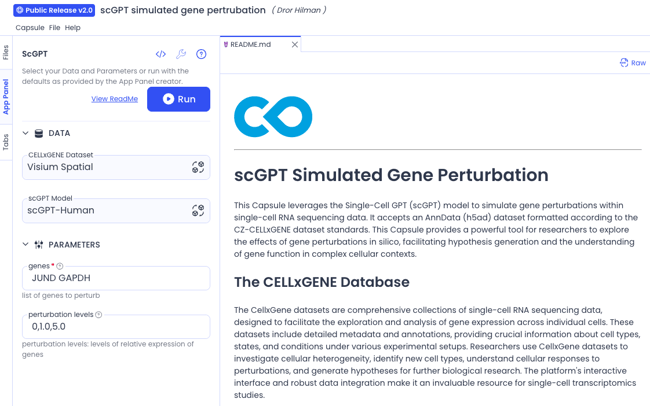Screen dimensions: 650x406
Task: Click the CELLxGENE Dataset picker icon
Action: tap(198, 167)
